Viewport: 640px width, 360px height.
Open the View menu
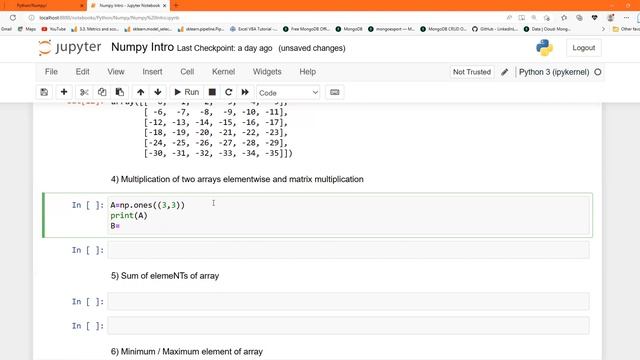coord(116,72)
